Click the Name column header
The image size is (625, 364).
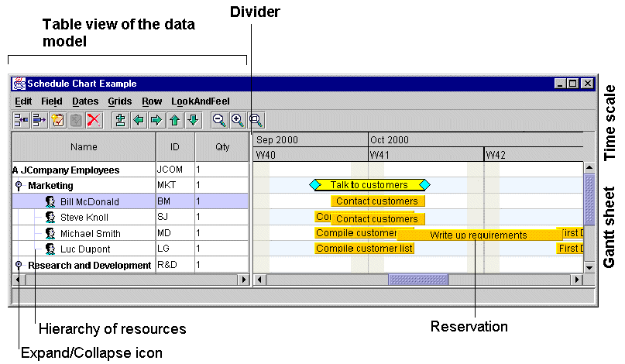(84, 146)
